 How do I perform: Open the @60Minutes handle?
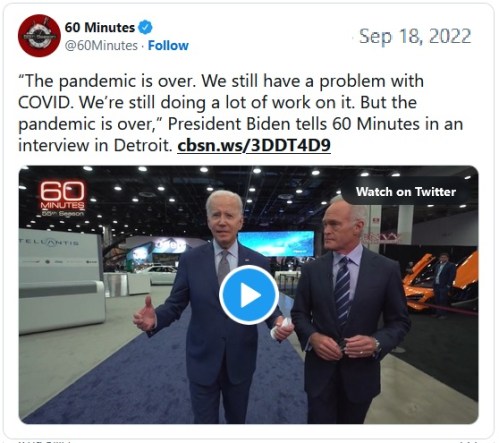click(x=101, y=45)
